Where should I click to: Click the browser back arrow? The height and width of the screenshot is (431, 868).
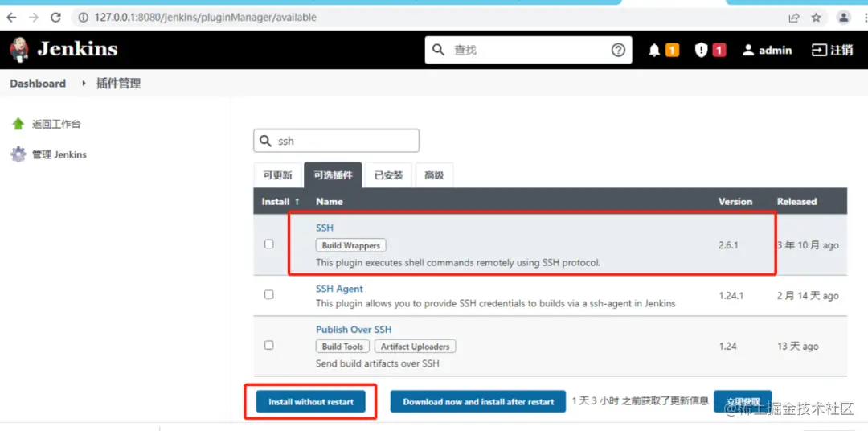point(11,17)
